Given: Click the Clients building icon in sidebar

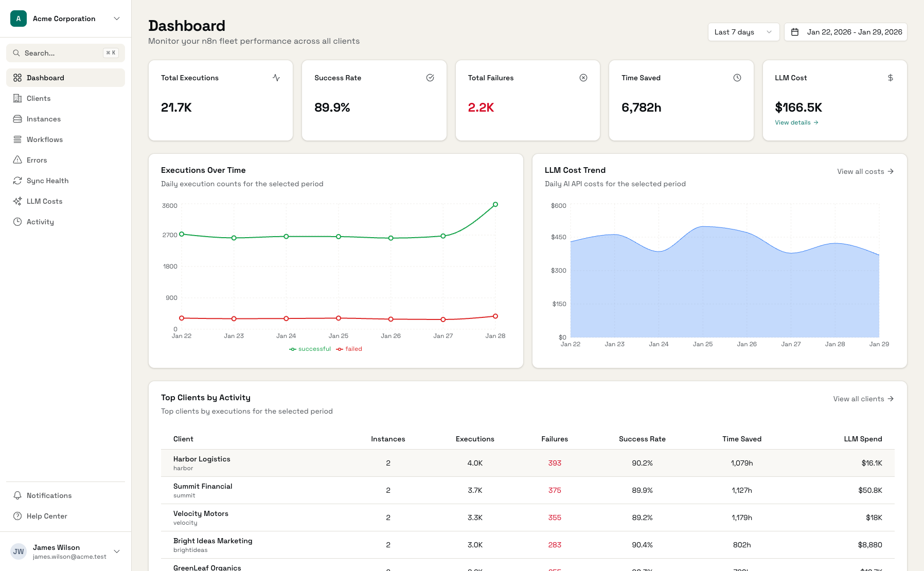Looking at the screenshot, I should pyautogui.click(x=17, y=98).
